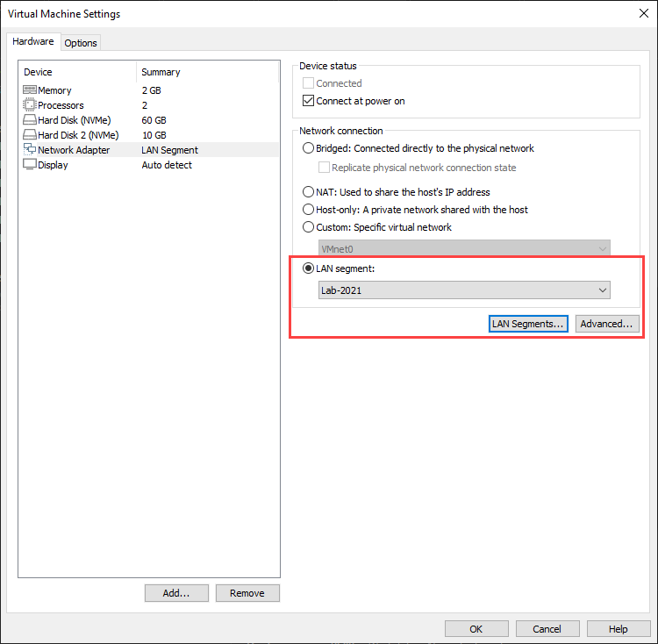Viewport: 658px width, 644px height.
Task: Remove the selected device
Action: tap(247, 593)
